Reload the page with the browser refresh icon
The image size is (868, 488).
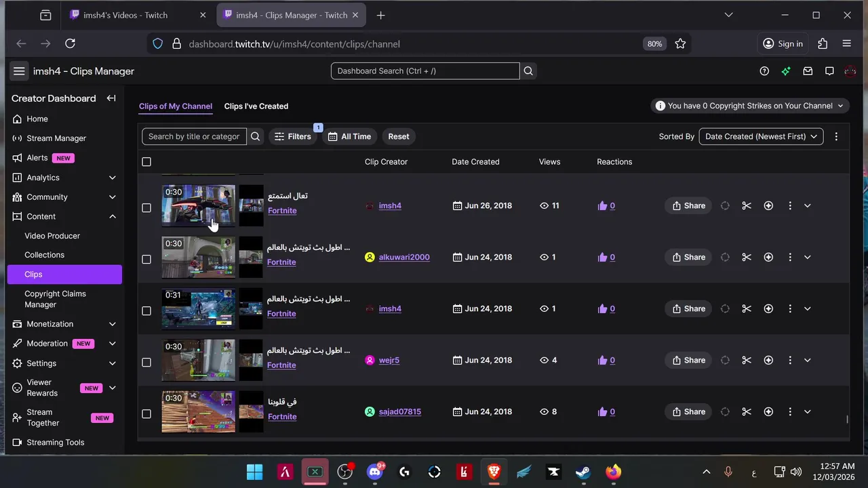70,43
